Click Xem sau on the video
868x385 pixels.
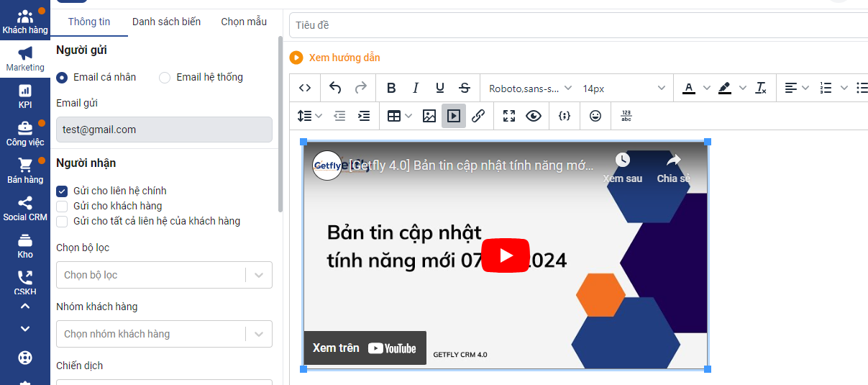(x=622, y=168)
